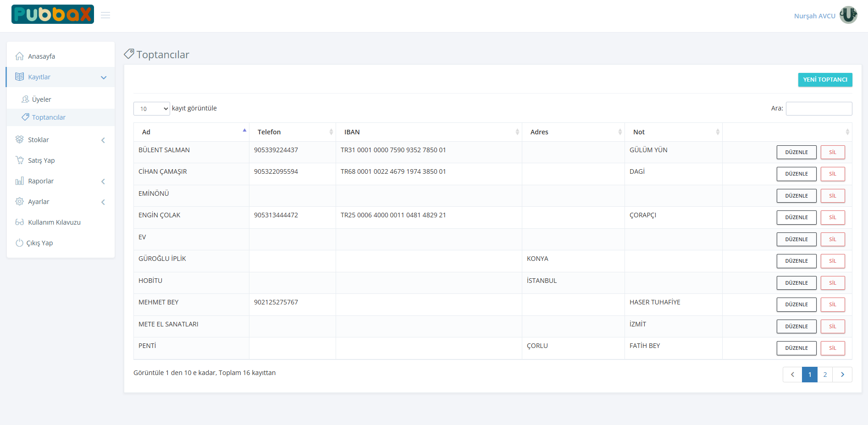The width and height of the screenshot is (868, 425).
Task: Open the records-per-page dropdown
Action: [x=152, y=109]
